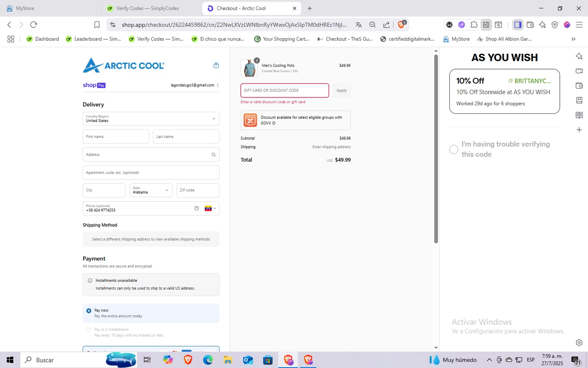Open the Country/Region dropdown

[151, 119]
